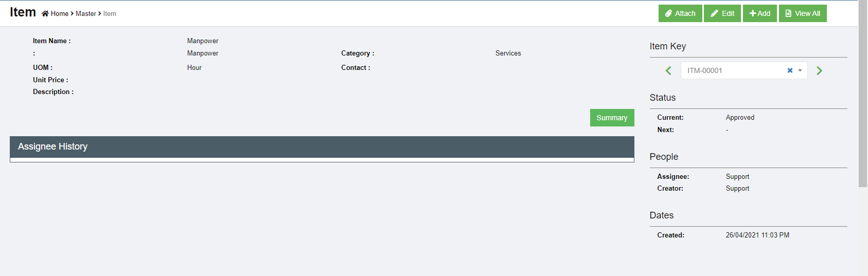The image size is (868, 276).
Task: Click the house icon in the breadcrumb
Action: pyautogui.click(x=45, y=14)
